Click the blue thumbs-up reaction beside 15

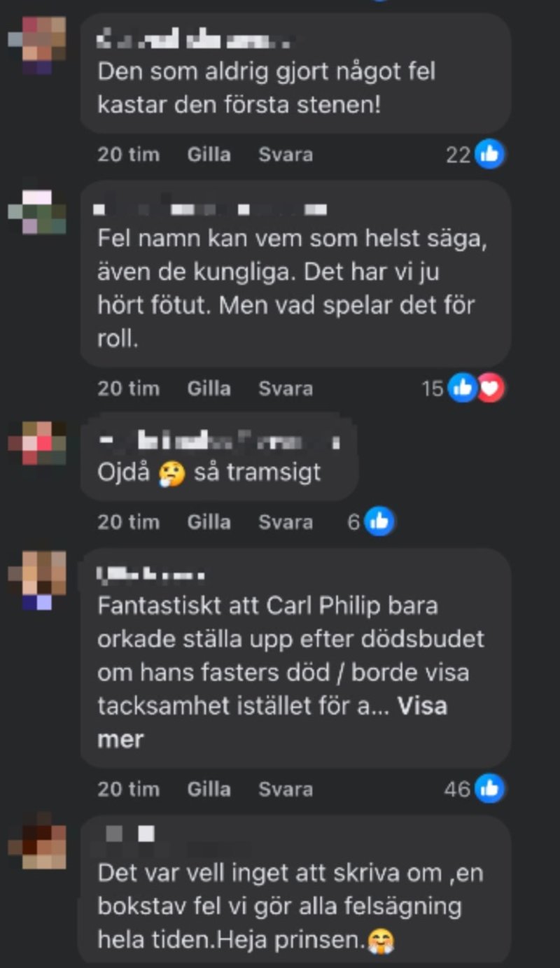pyautogui.click(x=463, y=388)
